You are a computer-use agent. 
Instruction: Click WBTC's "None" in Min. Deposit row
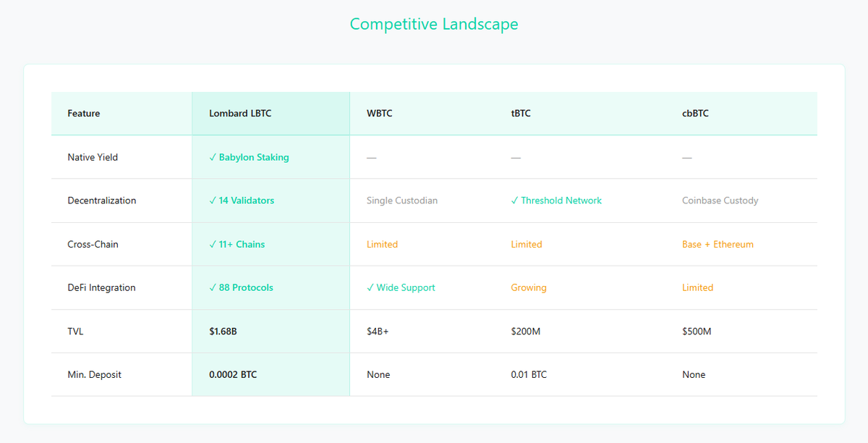click(378, 374)
